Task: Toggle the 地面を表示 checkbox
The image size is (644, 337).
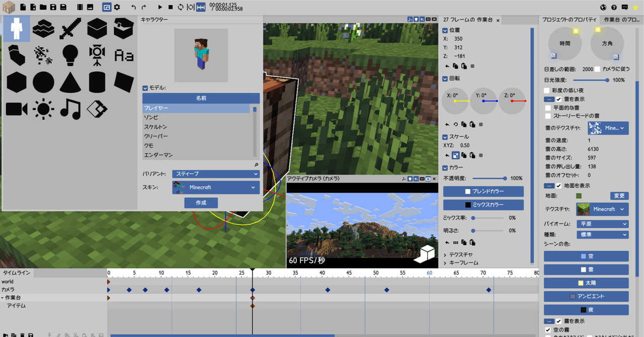Action: point(559,186)
